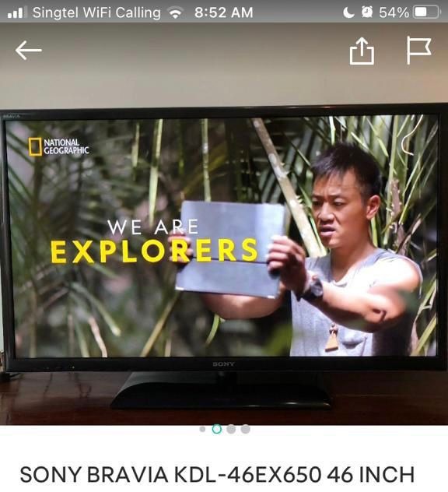Tap the back arrow to leave listing
Viewport: 448px width, 492px height.
pyautogui.click(x=29, y=50)
